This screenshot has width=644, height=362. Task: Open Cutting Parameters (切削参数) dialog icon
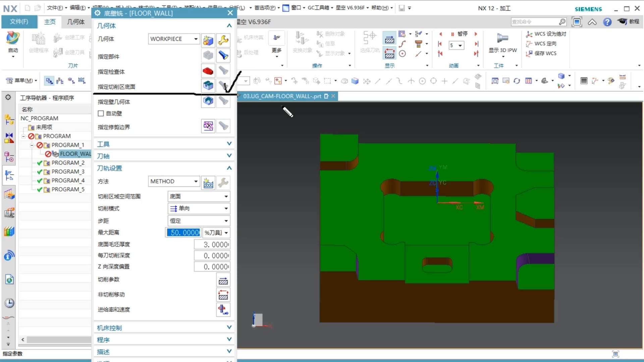pyautogui.click(x=223, y=280)
